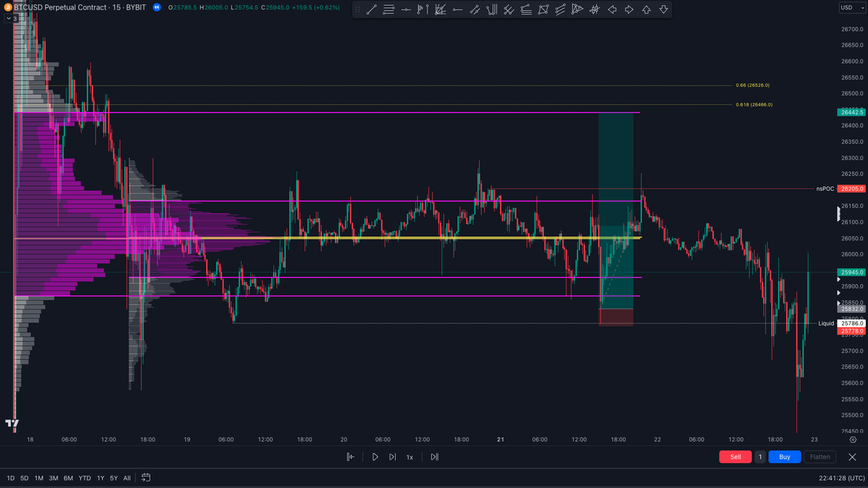
Task: Click the orange Bitcoin symbol logo
Action: [8, 7]
